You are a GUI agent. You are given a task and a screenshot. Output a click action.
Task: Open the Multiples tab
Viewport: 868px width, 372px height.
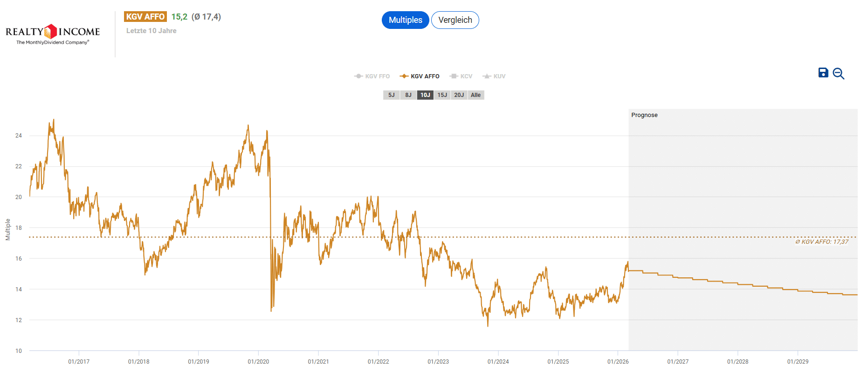pos(405,20)
